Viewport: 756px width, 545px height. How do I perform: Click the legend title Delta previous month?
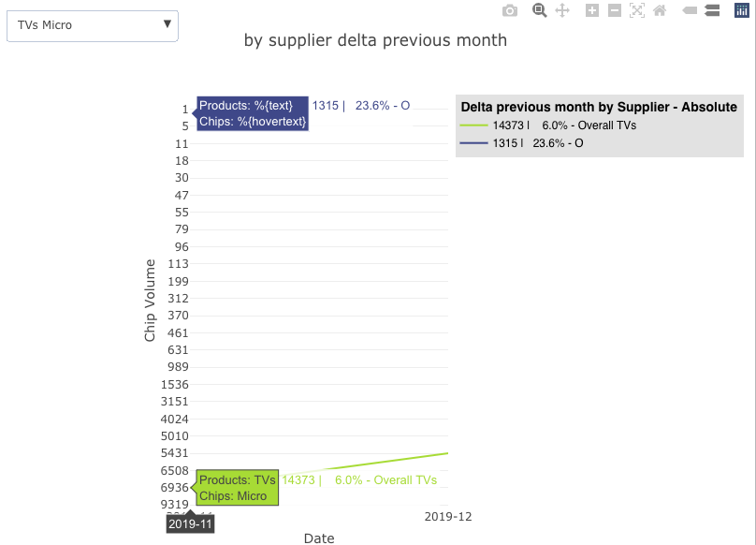(x=599, y=107)
